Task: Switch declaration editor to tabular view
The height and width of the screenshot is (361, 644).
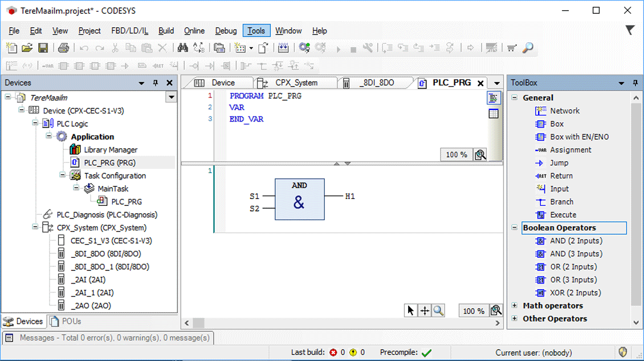Action: pyautogui.click(x=494, y=113)
